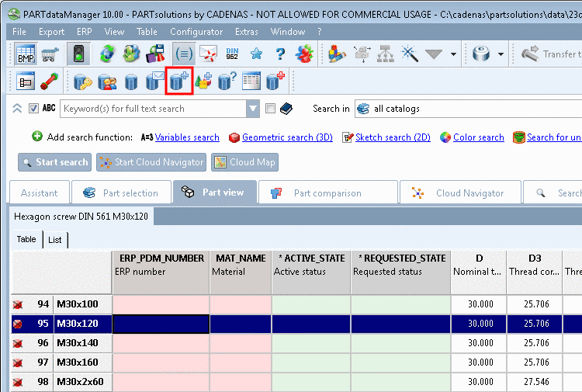Image resolution: width=582 pixels, height=392 pixels.
Task: Click the status icon of row 96
Action: pyautogui.click(x=17, y=343)
